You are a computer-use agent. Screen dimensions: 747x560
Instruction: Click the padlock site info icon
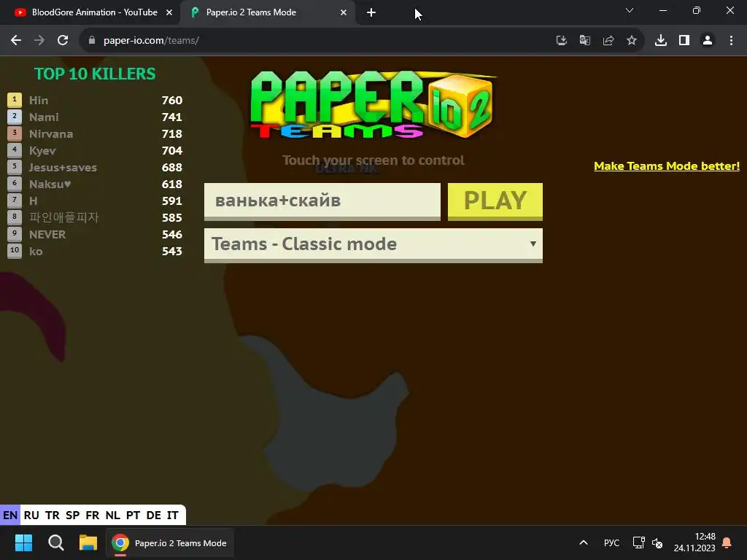pyautogui.click(x=92, y=41)
